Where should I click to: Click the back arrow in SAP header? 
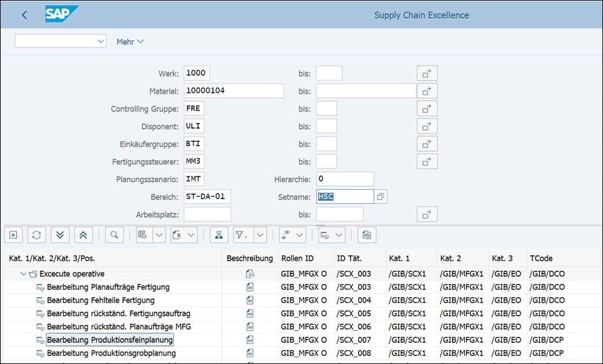(x=24, y=15)
